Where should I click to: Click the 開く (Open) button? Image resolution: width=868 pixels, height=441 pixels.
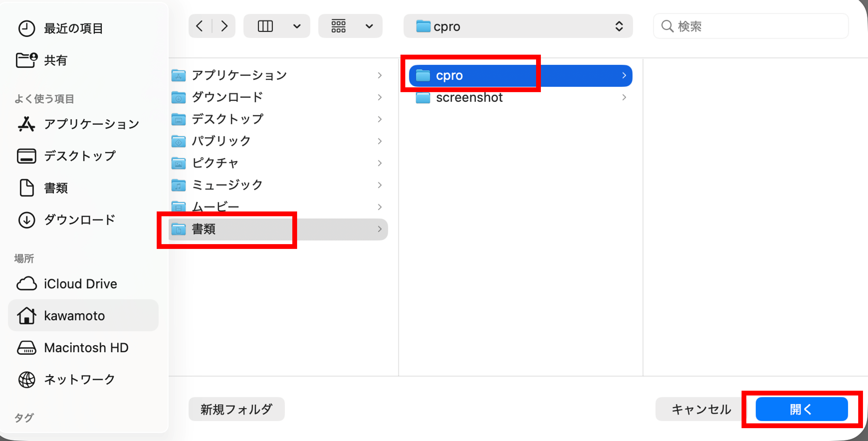click(802, 409)
